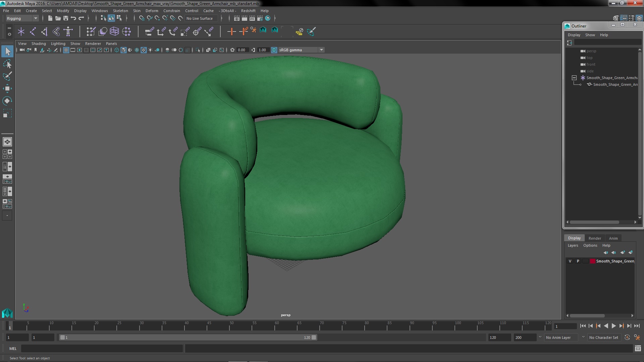644x362 pixels.
Task: Click New Scene icon in status line
Action: pos(50,18)
